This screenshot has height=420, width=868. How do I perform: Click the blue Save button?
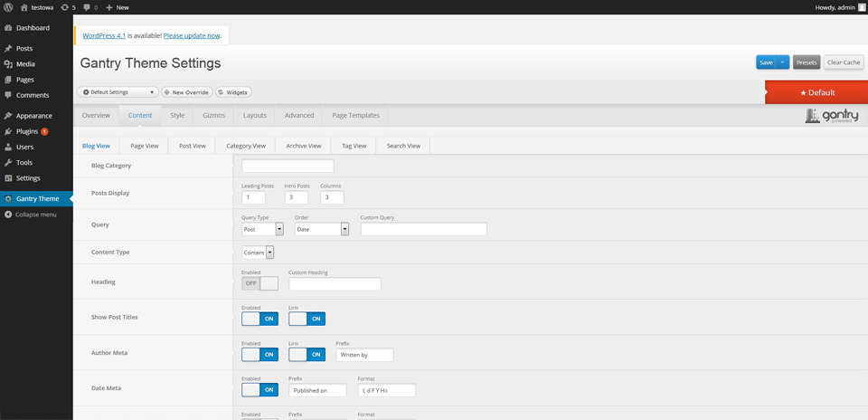click(766, 62)
